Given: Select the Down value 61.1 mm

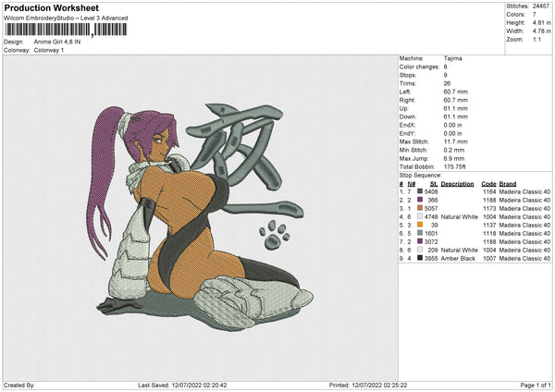Looking at the screenshot, I should 455,116.
